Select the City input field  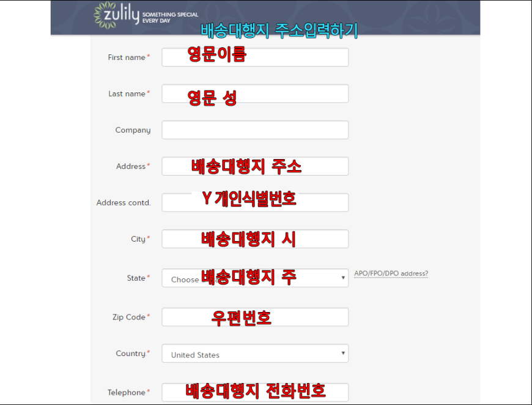click(x=255, y=239)
